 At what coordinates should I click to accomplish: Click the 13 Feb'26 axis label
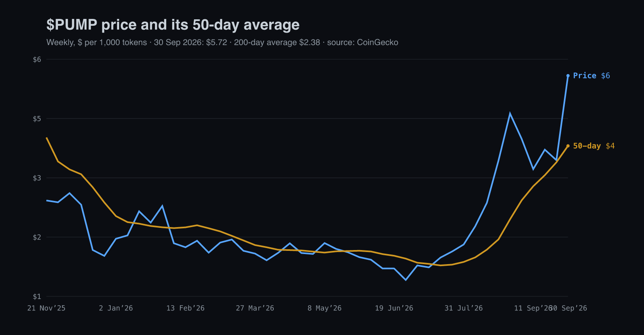[x=186, y=308]
